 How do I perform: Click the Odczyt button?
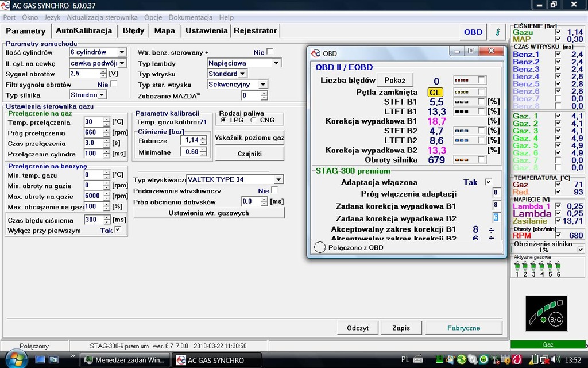(x=357, y=328)
